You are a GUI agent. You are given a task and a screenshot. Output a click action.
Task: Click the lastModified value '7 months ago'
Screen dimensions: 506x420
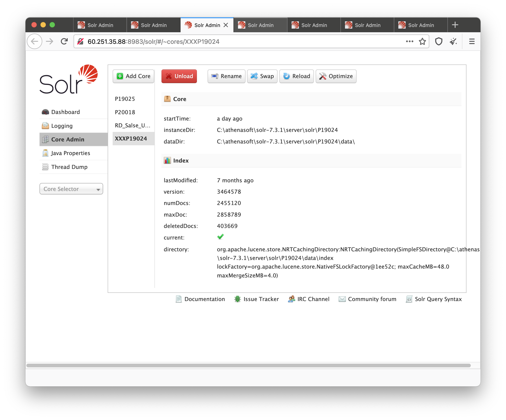click(235, 180)
